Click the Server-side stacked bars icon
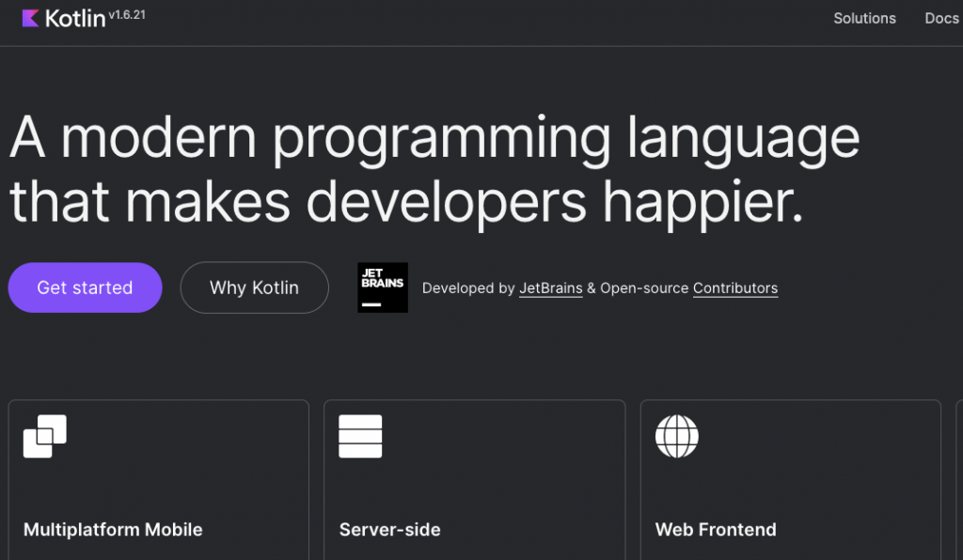This screenshot has width=963, height=560. [x=360, y=436]
